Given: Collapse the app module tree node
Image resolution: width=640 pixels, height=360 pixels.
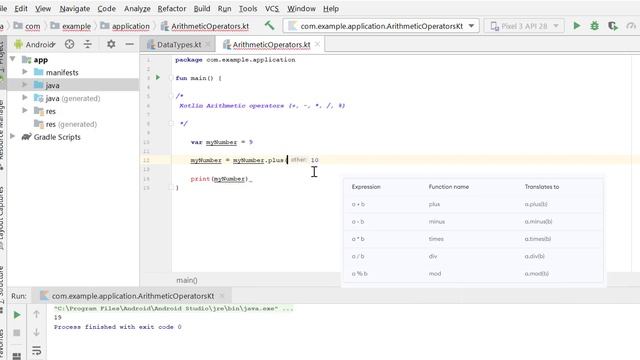Looking at the screenshot, I should click(x=13, y=60).
